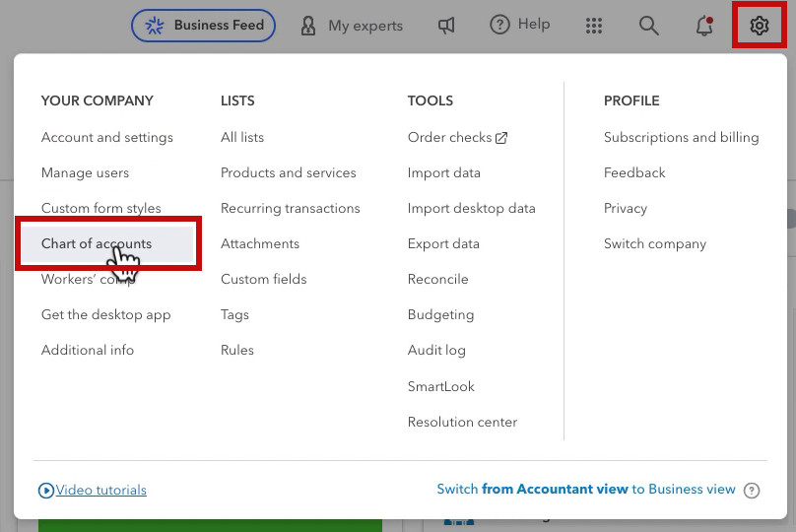Open All lists
This screenshot has height=532, width=796.
coord(242,138)
